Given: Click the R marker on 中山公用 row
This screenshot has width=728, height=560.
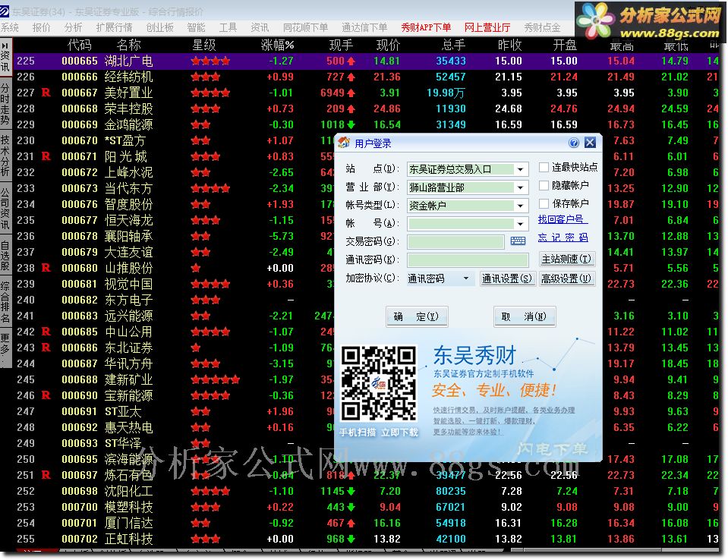Looking at the screenshot, I should coord(46,332).
